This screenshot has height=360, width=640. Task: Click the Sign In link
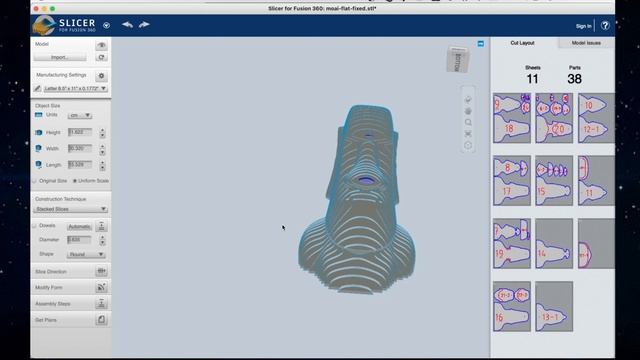click(584, 26)
